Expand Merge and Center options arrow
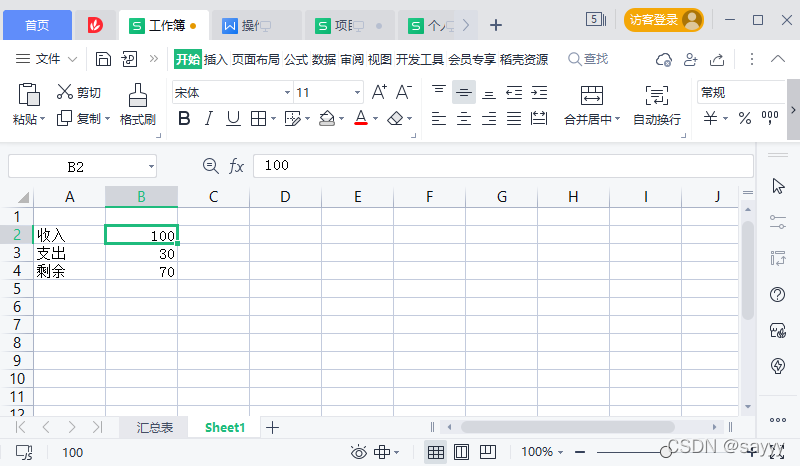The image size is (800, 466). tap(617, 119)
